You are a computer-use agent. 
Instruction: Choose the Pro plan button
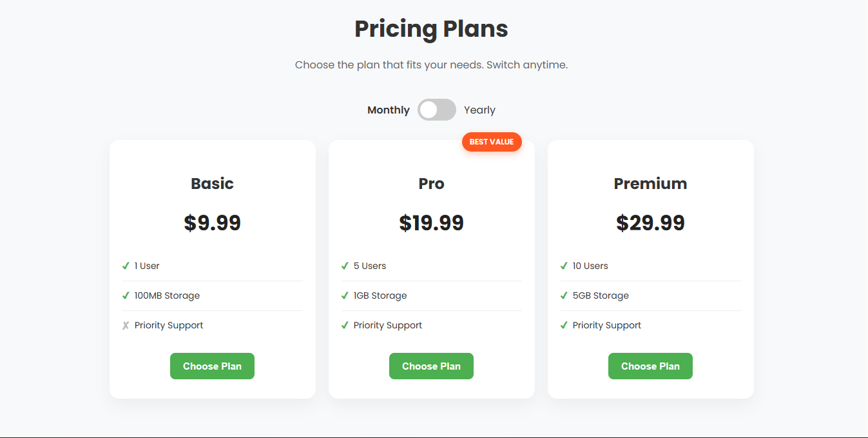(431, 366)
